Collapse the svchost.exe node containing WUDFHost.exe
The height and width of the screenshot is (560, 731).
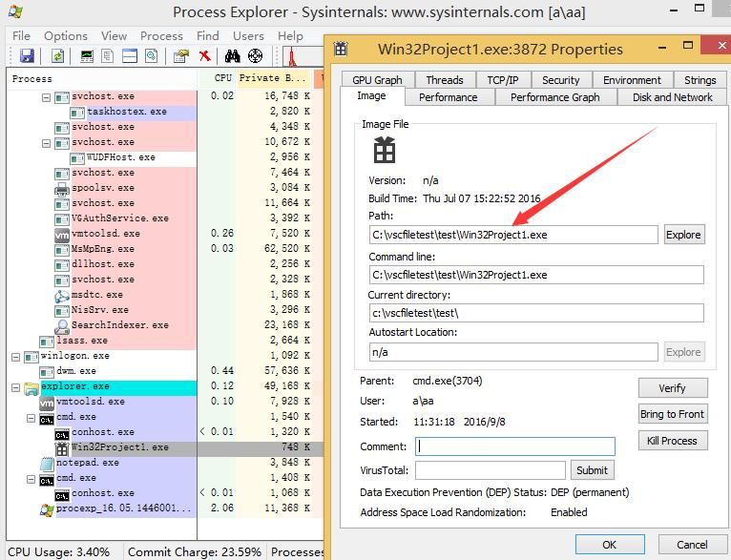[x=46, y=143]
